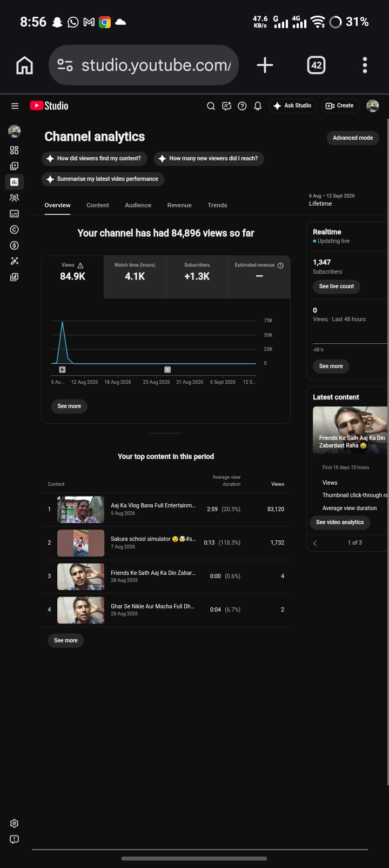
Task: Open Copyright sidebar icon
Action: click(15, 229)
